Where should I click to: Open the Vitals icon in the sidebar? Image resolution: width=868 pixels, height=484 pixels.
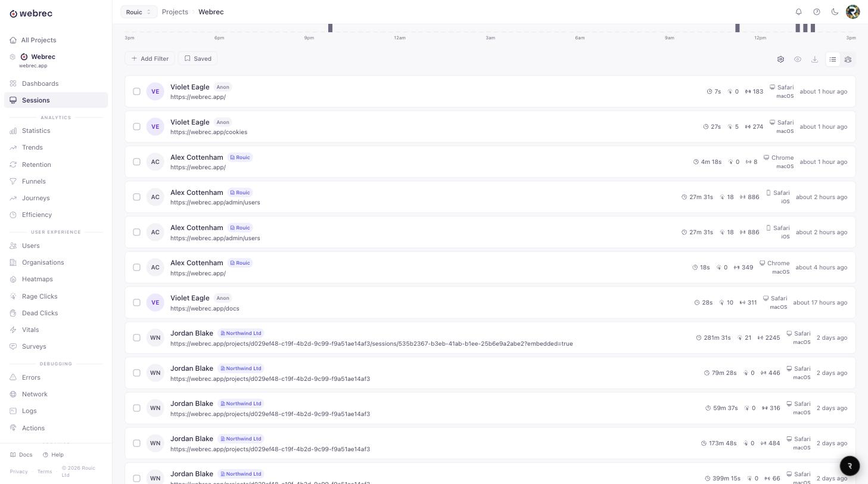point(13,330)
